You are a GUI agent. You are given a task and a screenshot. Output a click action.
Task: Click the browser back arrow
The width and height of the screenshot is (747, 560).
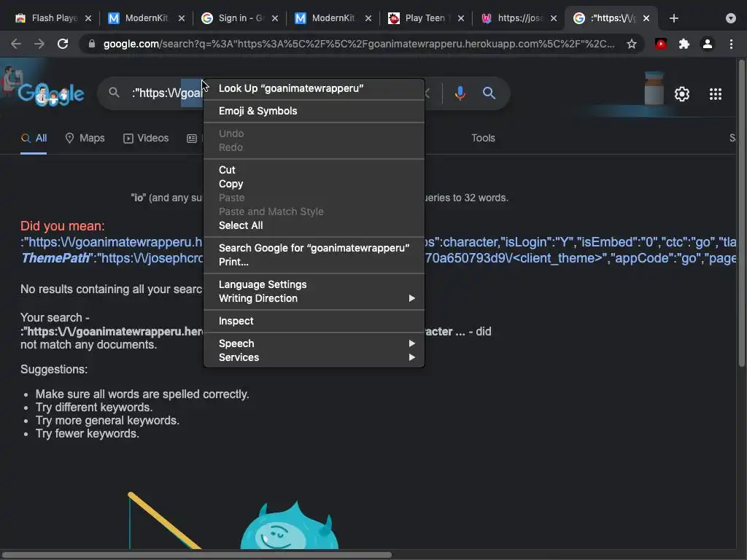16,44
